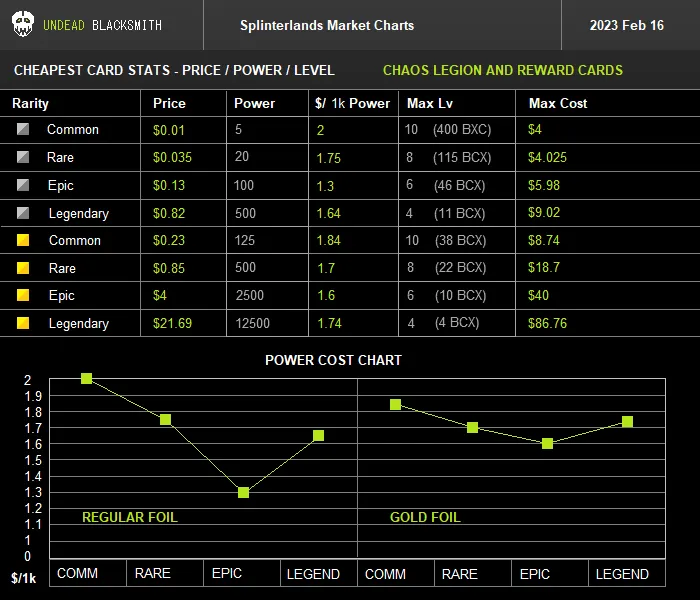The image size is (700, 600).
Task: Click the Splinterlands Market Charts heading
Action: (327, 25)
